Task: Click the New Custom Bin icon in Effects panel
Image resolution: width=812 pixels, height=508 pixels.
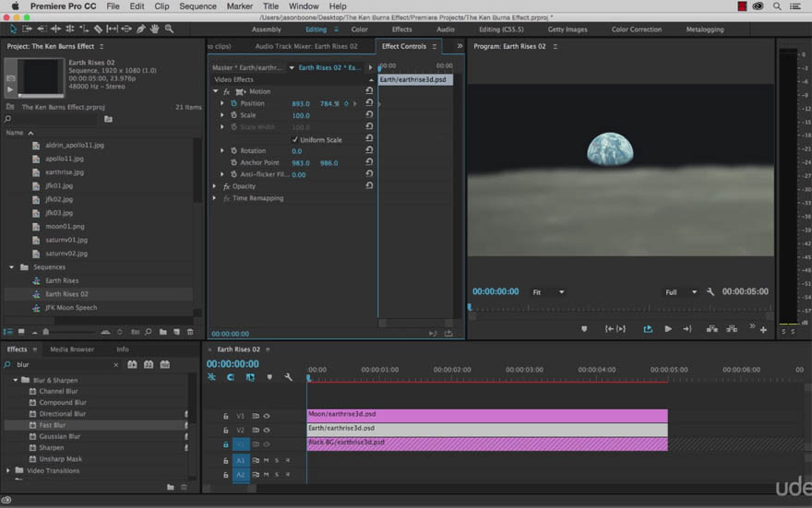Action: click(171, 488)
